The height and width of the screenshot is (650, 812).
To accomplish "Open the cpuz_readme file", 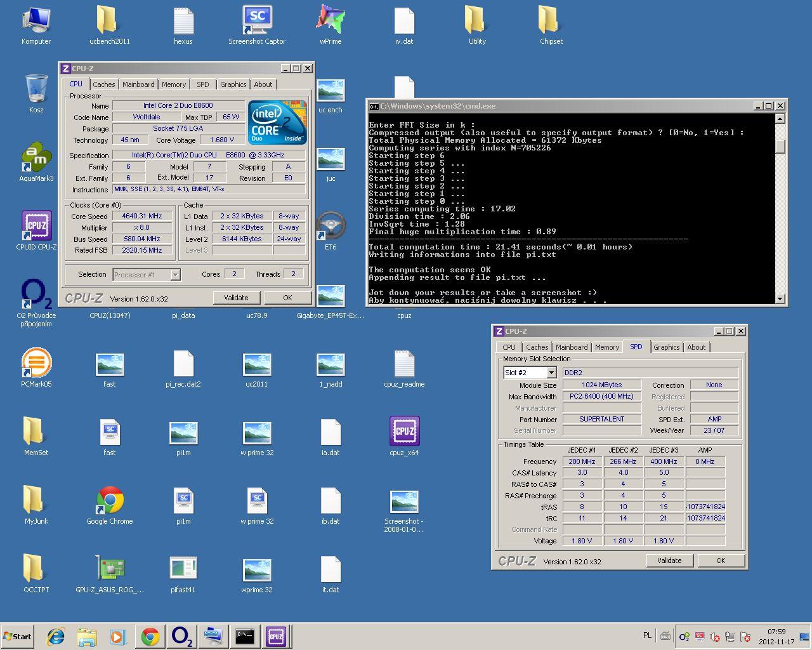I will pyautogui.click(x=404, y=368).
